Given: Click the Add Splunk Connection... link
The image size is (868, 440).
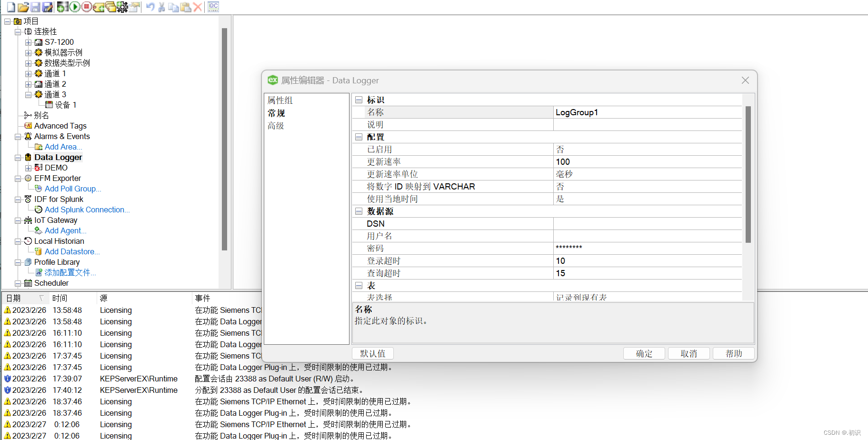Looking at the screenshot, I should pos(87,210).
